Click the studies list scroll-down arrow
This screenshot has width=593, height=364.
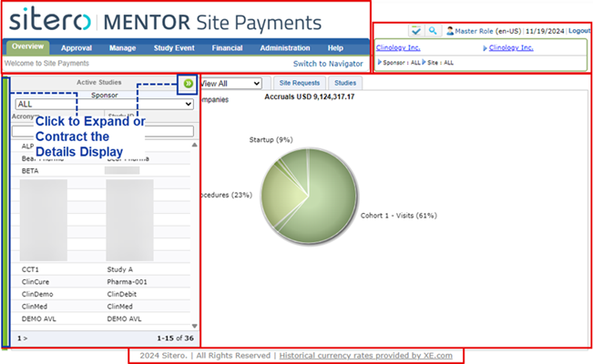click(x=194, y=326)
